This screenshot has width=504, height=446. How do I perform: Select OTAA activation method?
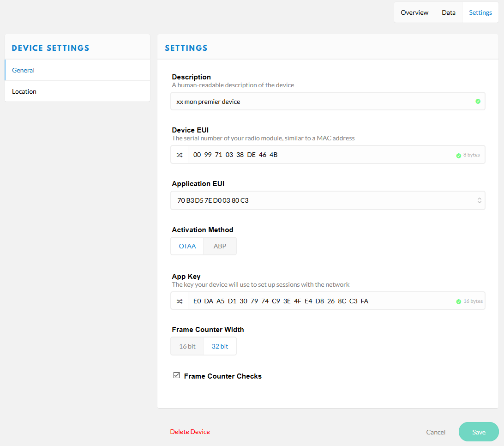click(x=187, y=246)
